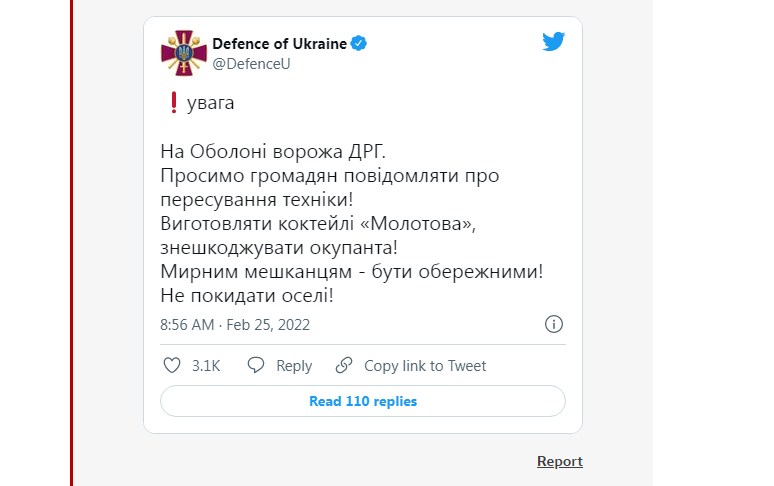Screen dimensions: 774x486
Task: Click the Не покидати оселі line
Action: (x=247, y=296)
